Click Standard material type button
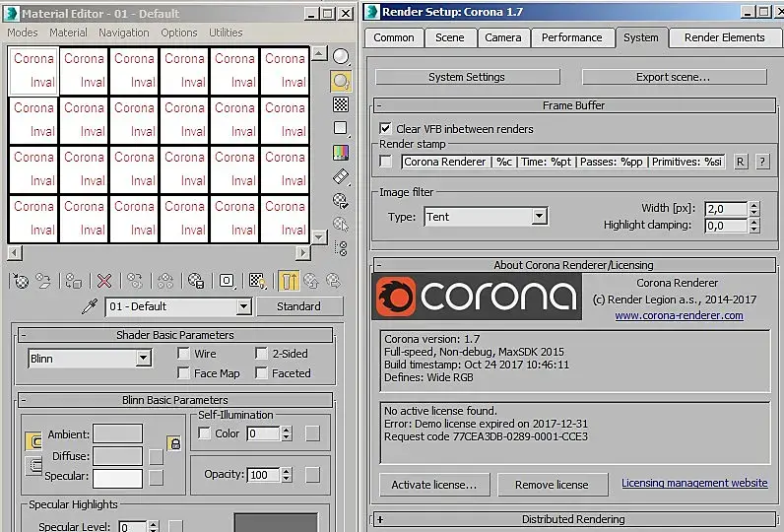This screenshot has height=532, width=784. click(x=299, y=306)
